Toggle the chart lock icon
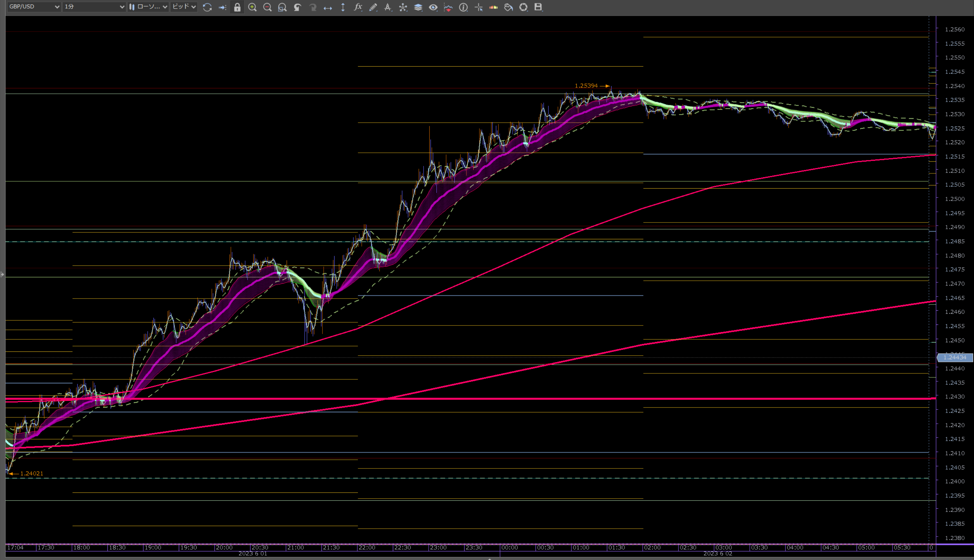Viewport: 974px width, 560px height. tap(237, 7)
